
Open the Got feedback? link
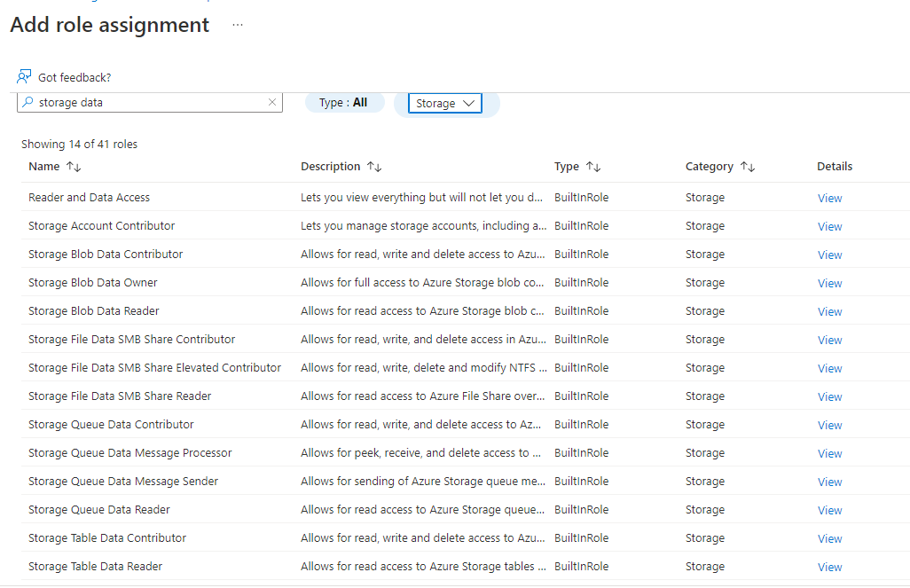click(x=75, y=78)
